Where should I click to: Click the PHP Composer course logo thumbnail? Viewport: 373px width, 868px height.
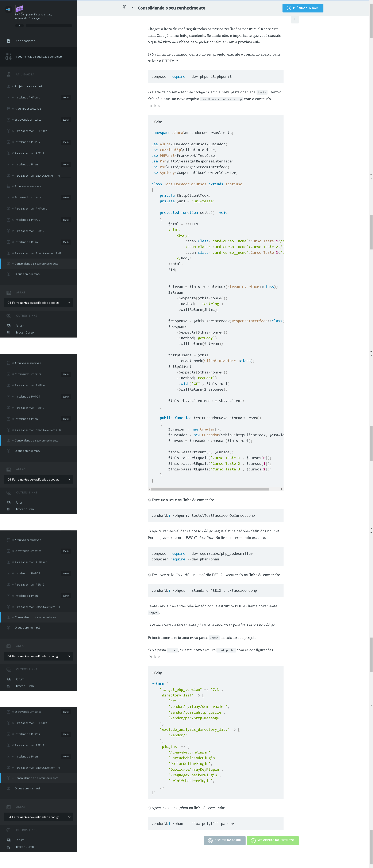point(19,8)
